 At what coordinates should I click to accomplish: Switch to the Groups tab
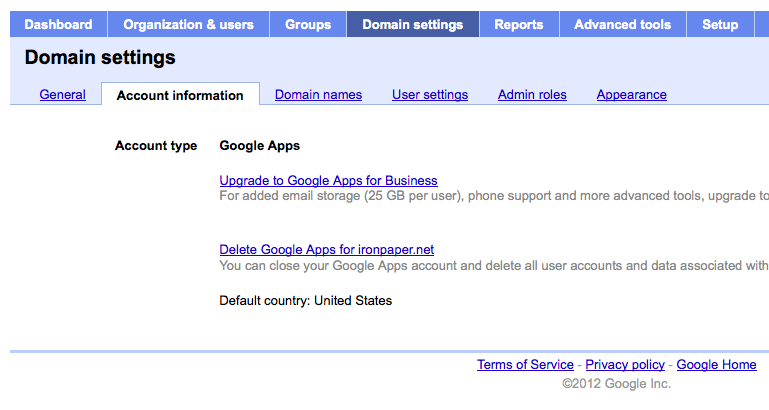coord(308,25)
